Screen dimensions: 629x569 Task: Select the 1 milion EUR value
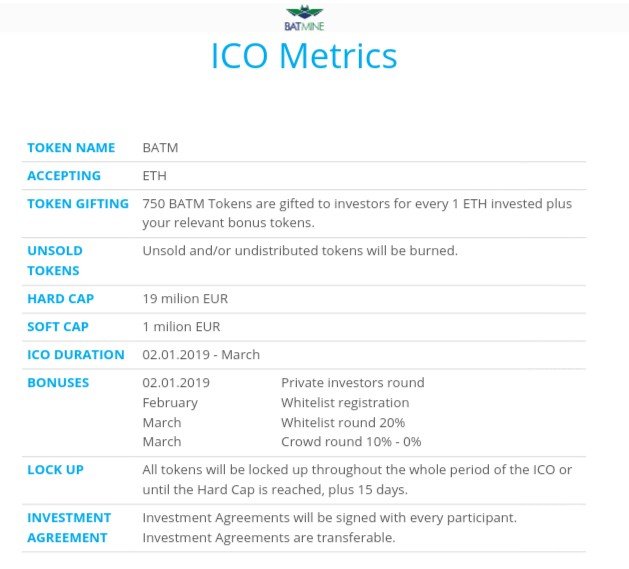181,327
